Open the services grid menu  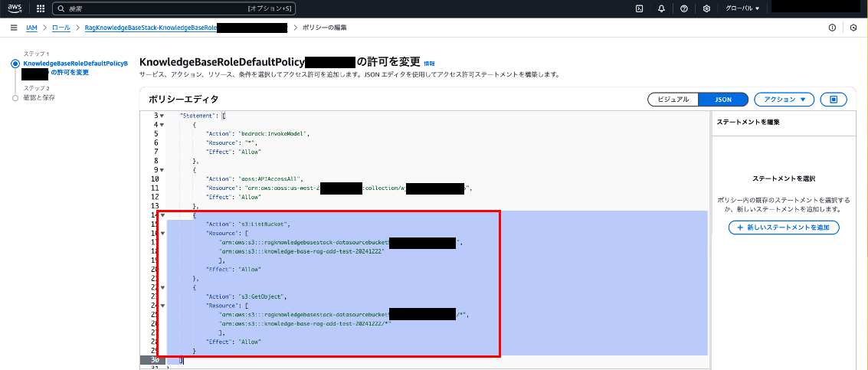point(41,8)
